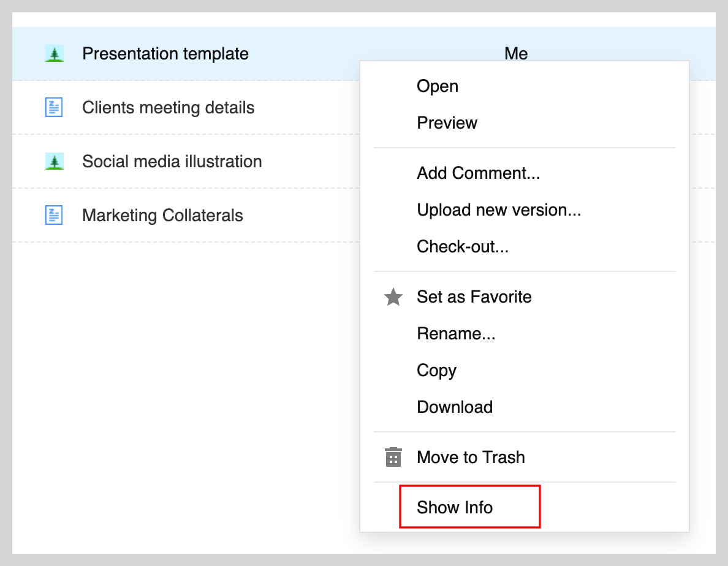Select the Marketing Collaterals file name
The height and width of the screenshot is (566, 728).
(x=162, y=216)
